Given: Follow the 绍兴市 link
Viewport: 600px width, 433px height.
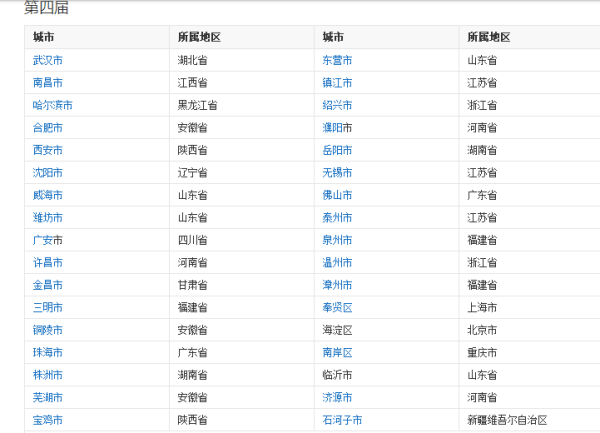Looking at the screenshot, I should 337,105.
